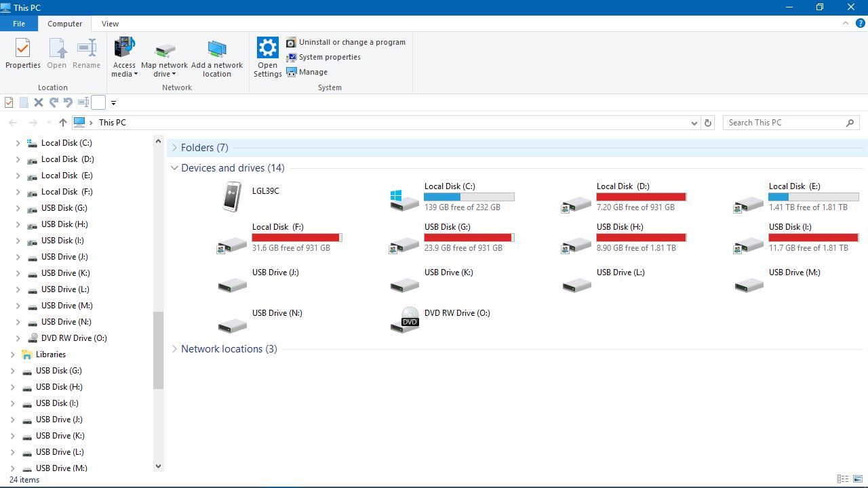The image size is (868, 488).
Task: Select Local Disk (D:) in navigation pane
Action: (x=67, y=159)
